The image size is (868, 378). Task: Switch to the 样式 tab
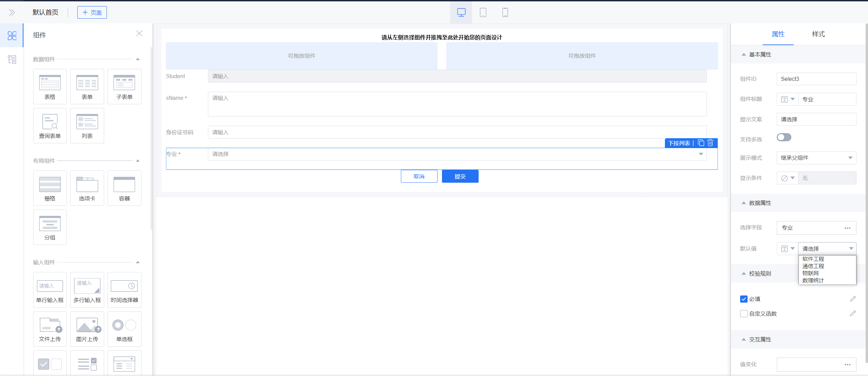[818, 34]
